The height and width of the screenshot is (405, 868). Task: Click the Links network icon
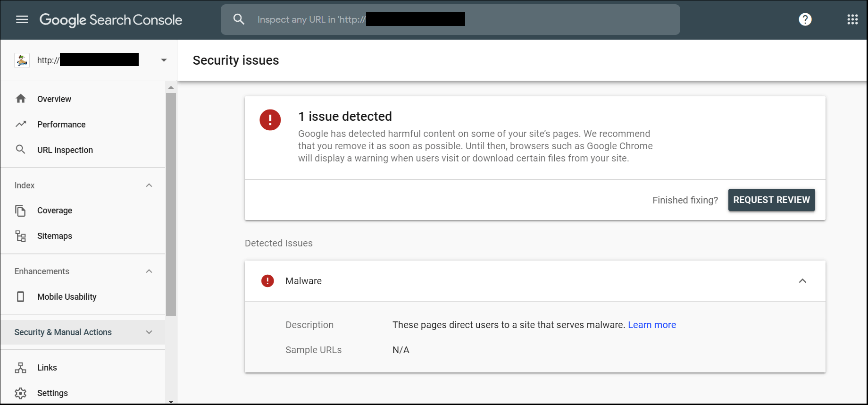click(x=20, y=368)
